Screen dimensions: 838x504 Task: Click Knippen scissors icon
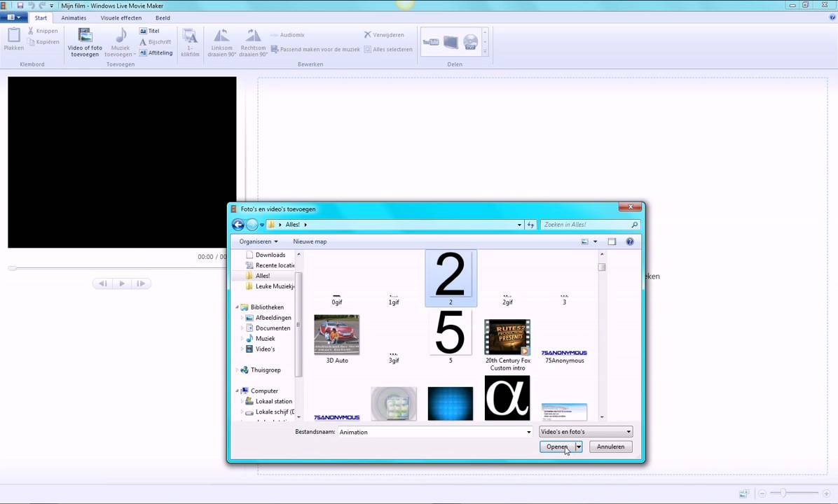[30, 31]
